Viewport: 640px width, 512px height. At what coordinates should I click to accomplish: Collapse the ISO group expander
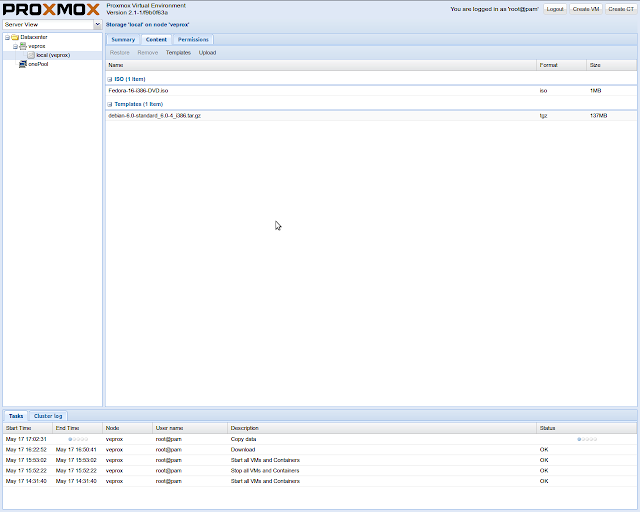coord(110,79)
